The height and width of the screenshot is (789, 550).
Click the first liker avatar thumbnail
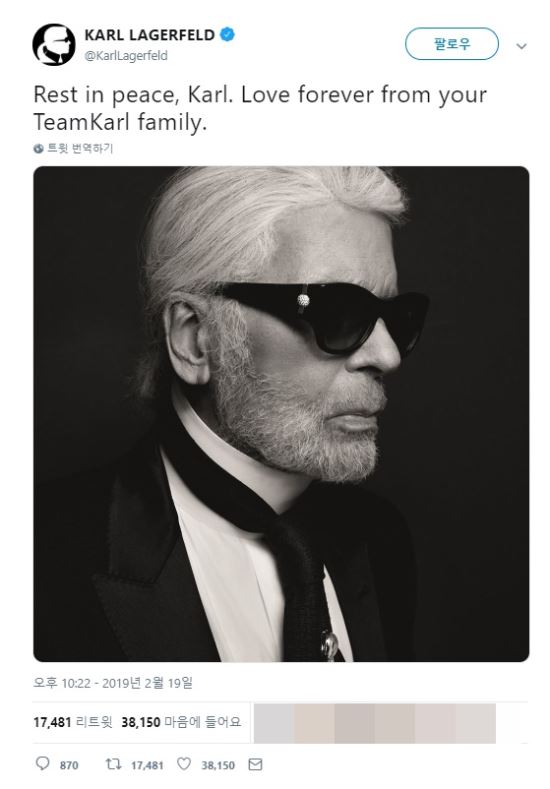tap(274, 723)
